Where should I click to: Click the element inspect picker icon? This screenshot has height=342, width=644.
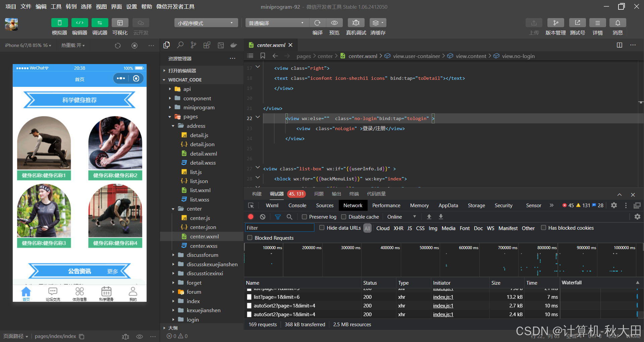point(251,206)
